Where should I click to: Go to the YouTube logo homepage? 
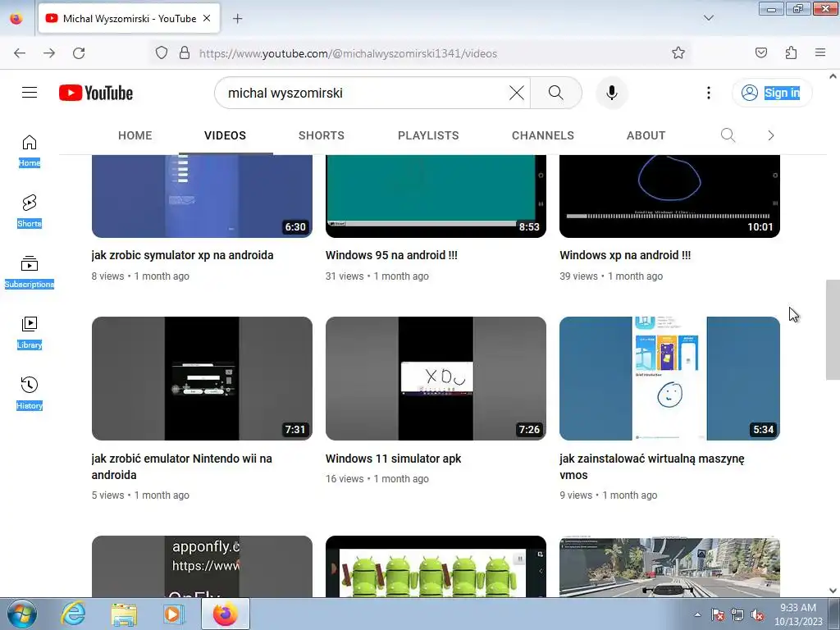pos(96,93)
